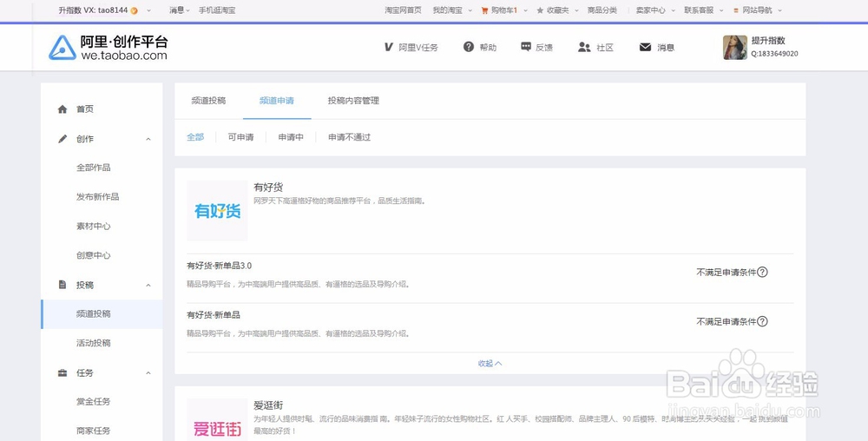Filter channels by 全部
Screen dimensions: 868x441
tap(195, 136)
